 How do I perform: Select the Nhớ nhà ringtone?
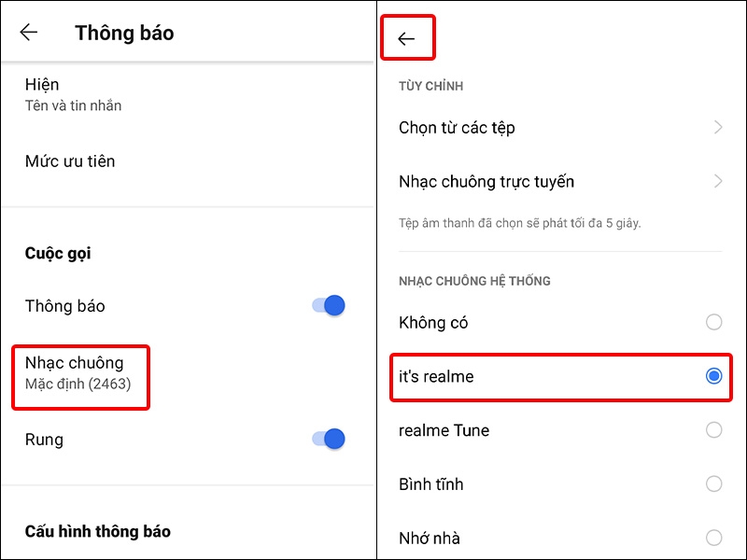[x=712, y=539]
